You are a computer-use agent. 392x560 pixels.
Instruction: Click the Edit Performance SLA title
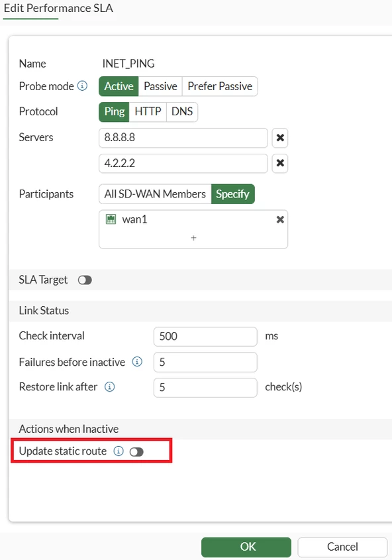58,8
